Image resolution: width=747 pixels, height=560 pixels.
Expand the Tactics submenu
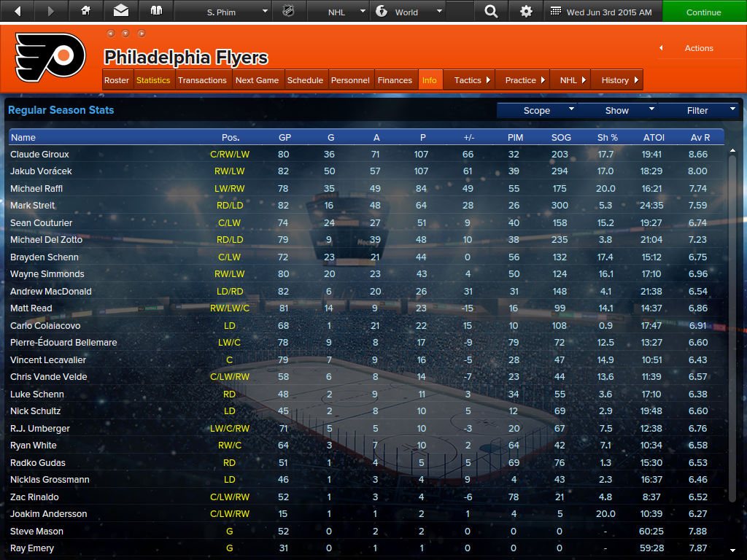470,80
